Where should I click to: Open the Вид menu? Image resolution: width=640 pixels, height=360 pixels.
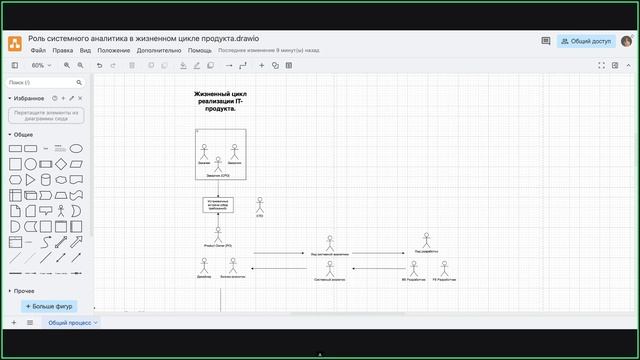coord(85,51)
